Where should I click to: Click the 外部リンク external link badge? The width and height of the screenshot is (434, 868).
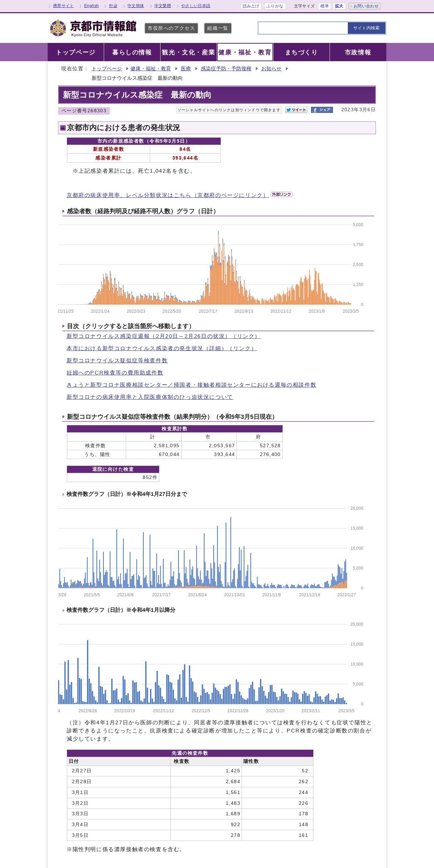coord(282,194)
